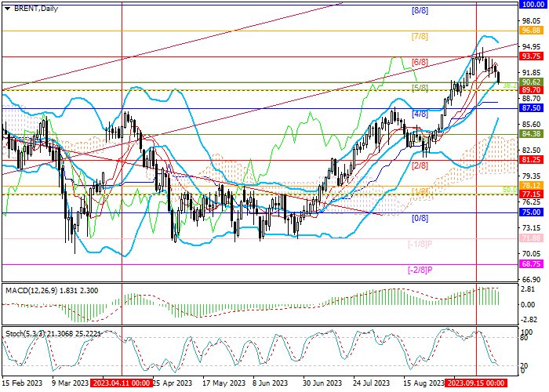Click the 84.38 green price tag
The width and height of the screenshot is (549, 392).
click(x=531, y=134)
